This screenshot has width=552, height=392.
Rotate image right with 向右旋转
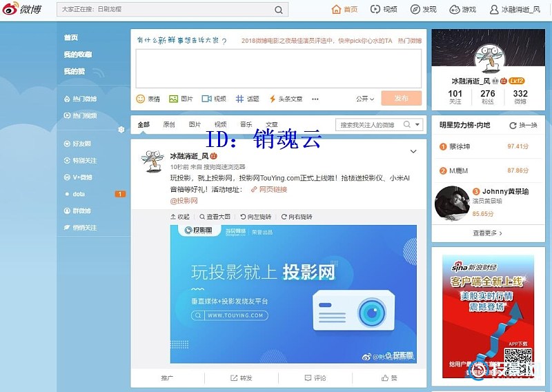[297, 217]
